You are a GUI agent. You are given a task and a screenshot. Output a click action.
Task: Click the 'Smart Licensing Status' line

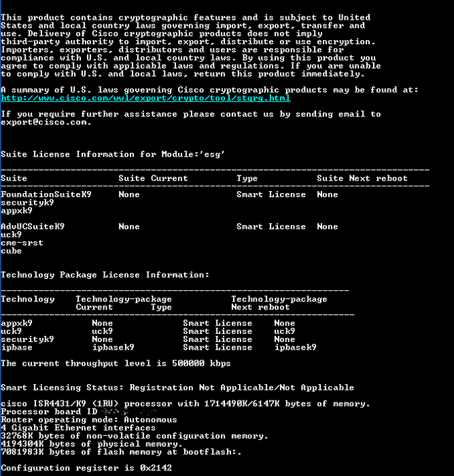pyautogui.click(x=177, y=388)
